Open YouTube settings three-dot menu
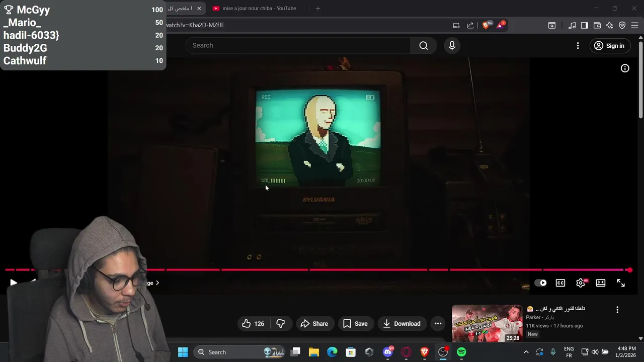 coord(578,46)
